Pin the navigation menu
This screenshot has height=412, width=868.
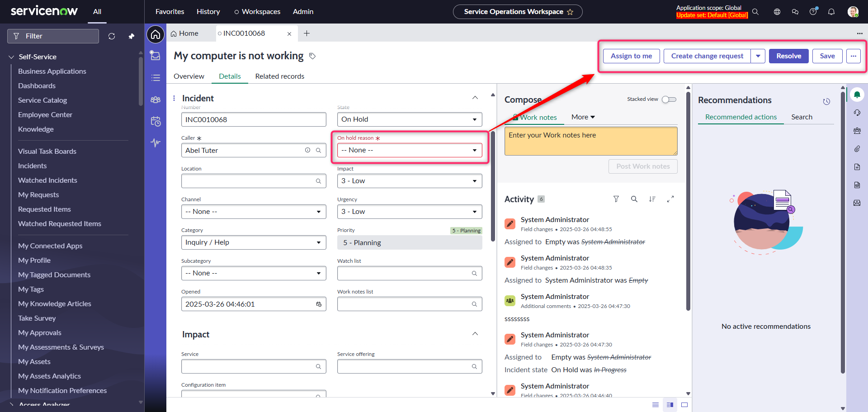pyautogui.click(x=132, y=36)
